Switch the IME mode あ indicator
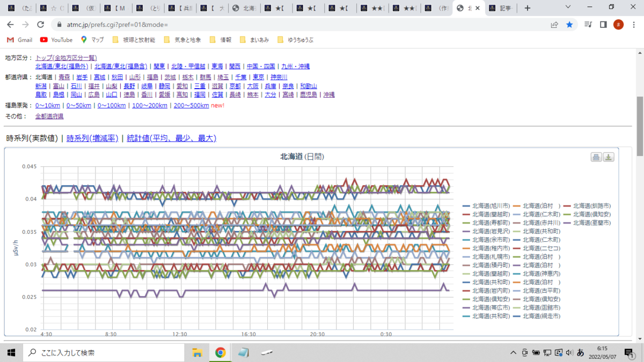Image resolution: width=644 pixels, height=362 pixels. tap(580, 352)
